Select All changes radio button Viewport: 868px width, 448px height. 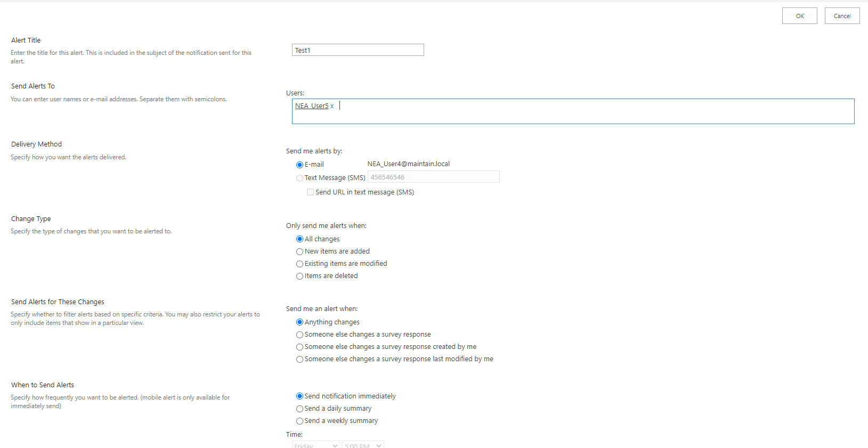[299, 239]
